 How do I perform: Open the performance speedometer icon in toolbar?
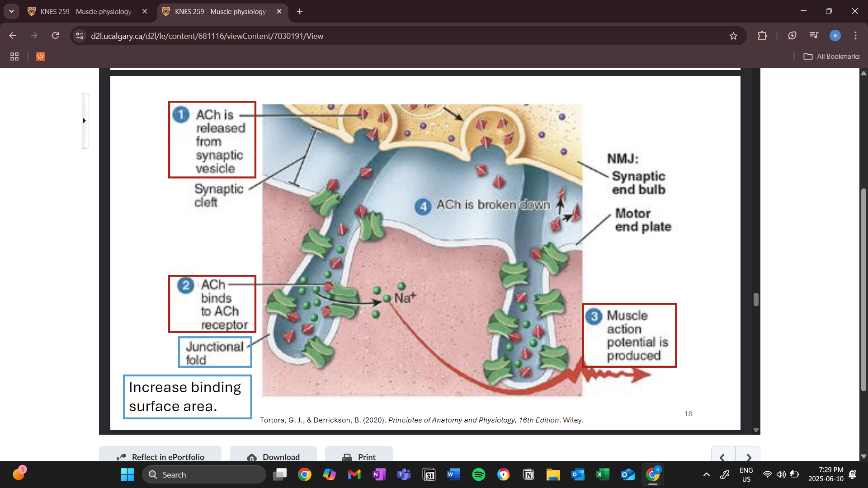(792, 36)
